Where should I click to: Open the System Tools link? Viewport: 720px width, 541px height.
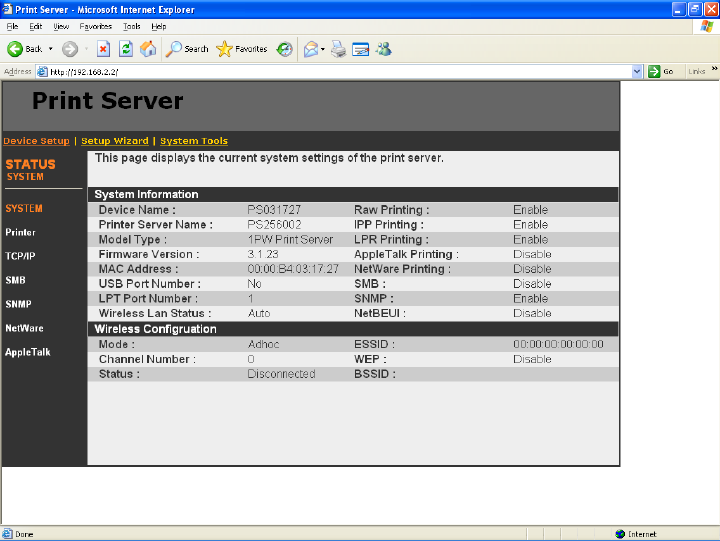click(194, 141)
